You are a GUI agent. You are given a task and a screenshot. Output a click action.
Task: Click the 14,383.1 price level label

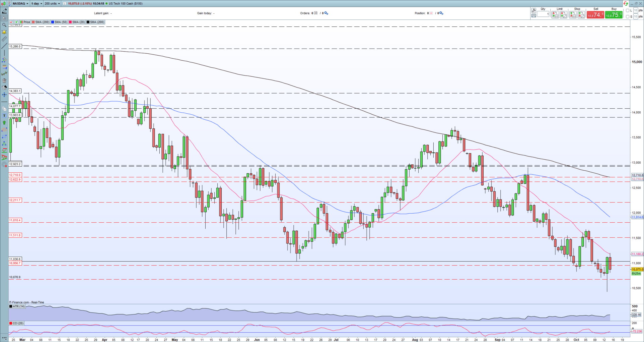(15, 91)
